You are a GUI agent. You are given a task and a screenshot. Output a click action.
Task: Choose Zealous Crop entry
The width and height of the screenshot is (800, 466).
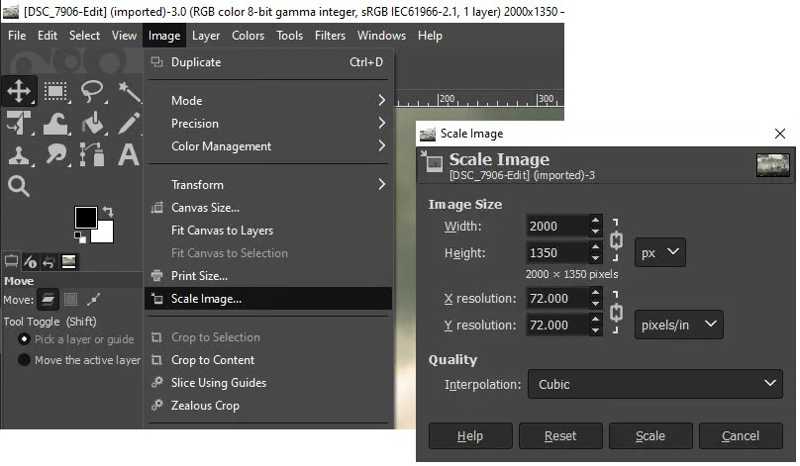click(268, 405)
